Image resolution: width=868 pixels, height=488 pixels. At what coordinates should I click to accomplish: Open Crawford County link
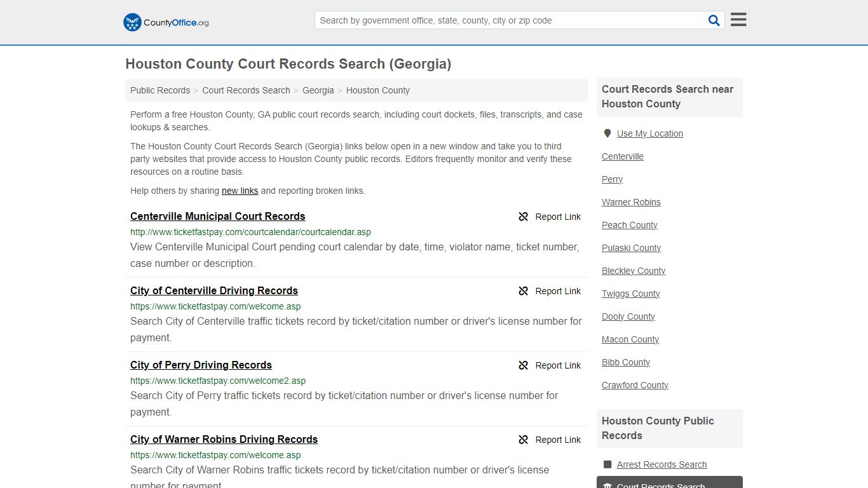[x=635, y=385]
